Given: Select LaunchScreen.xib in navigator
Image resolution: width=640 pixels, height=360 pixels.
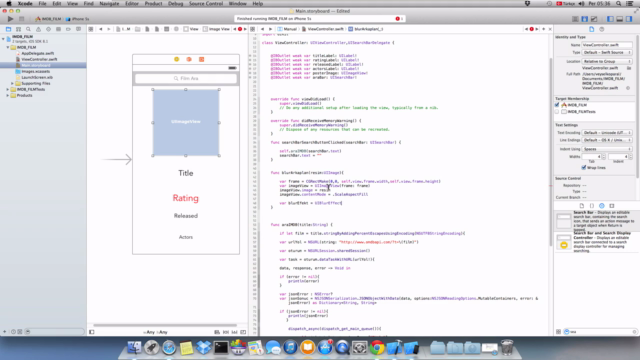Looking at the screenshot, I should tap(37, 78).
